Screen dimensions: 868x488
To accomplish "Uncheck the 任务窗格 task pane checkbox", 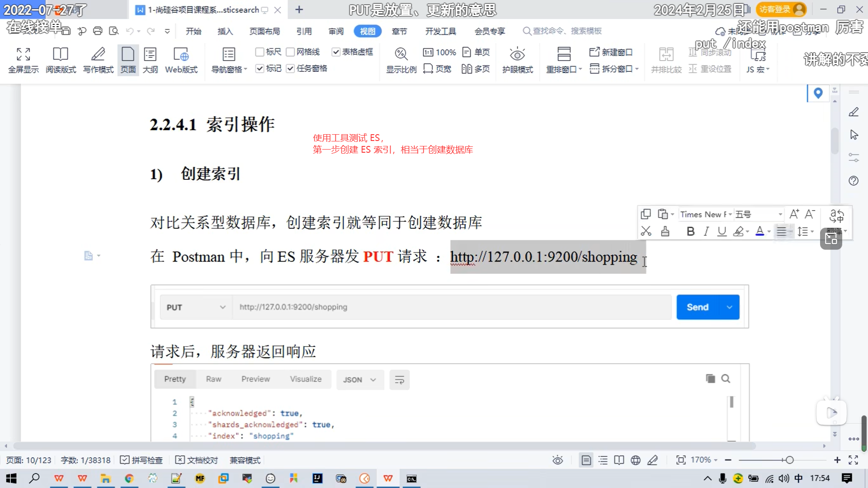I will click(x=291, y=68).
